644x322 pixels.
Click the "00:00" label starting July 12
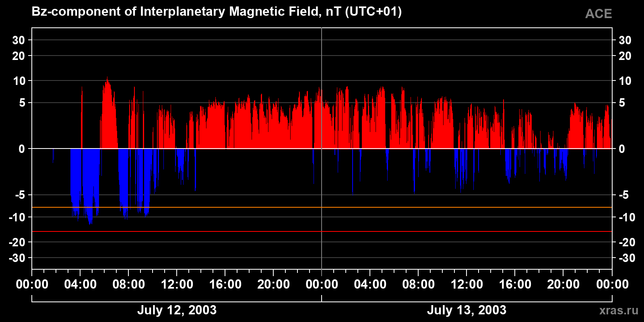[32, 285]
